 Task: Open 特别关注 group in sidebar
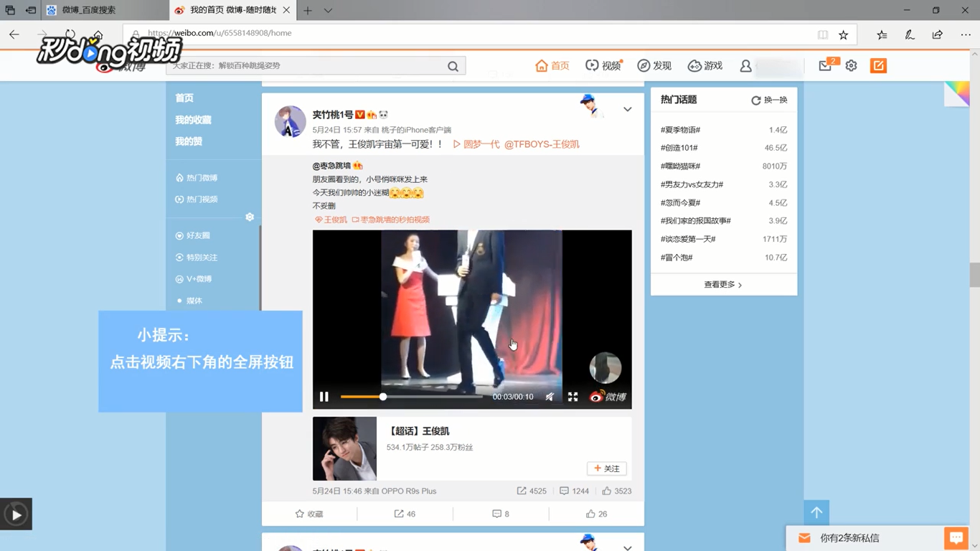point(197,257)
